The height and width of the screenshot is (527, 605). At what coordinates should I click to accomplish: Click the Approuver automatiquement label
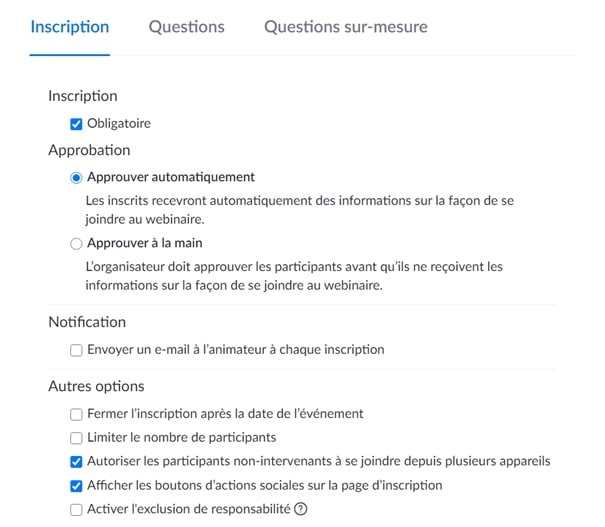[x=171, y=177]
